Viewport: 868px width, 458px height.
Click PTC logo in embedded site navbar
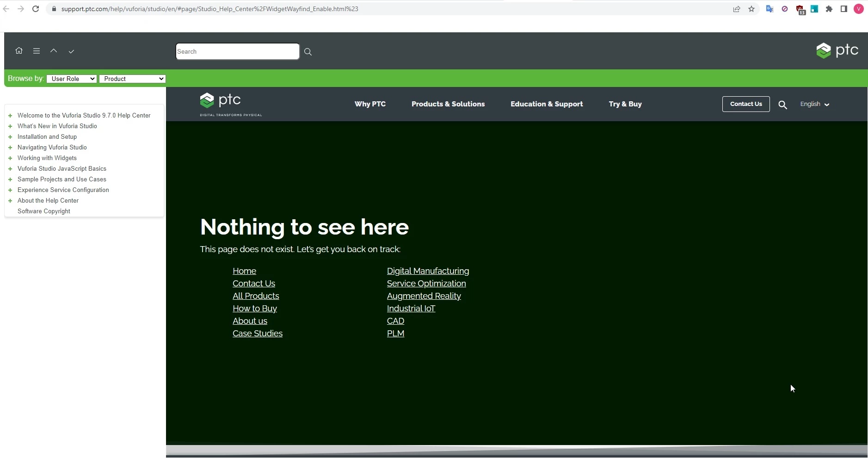point(230,104)
